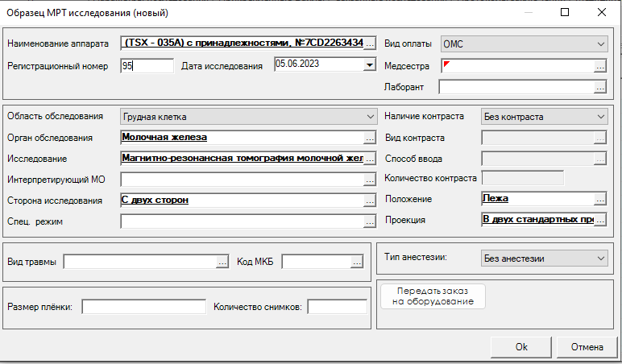Click into the Размер плёнки input field
The height and width of the screenshot is (364, 622).
pyautogui.click(x=144, y=307)
